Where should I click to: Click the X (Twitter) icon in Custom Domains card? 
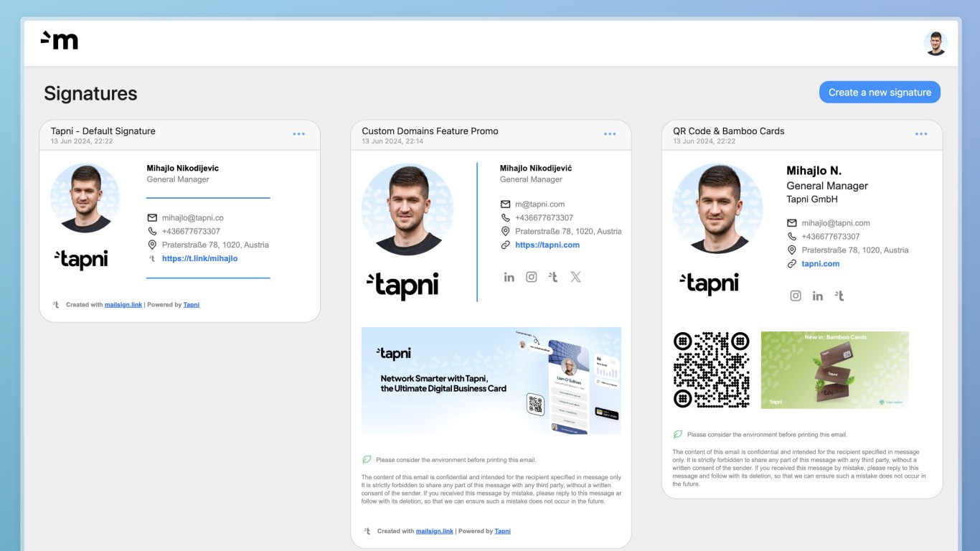575,277
